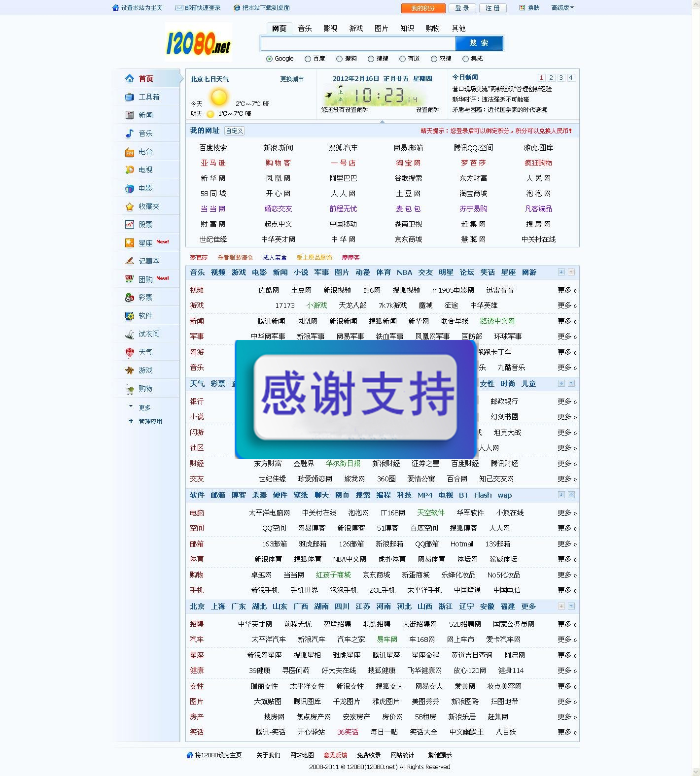The height and width of the screenshot is (776, 700).
Task: Click the 首页 home icon in sidebar
Action: (130, 78)
